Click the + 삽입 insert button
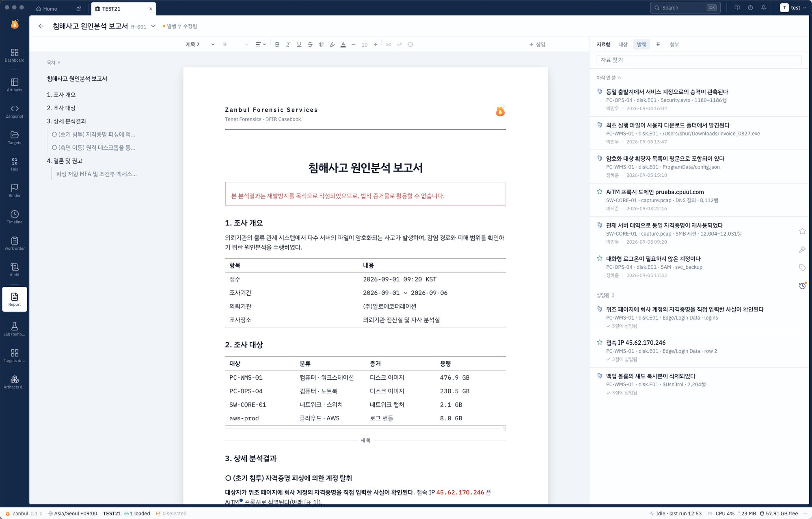 click(537, 44)
